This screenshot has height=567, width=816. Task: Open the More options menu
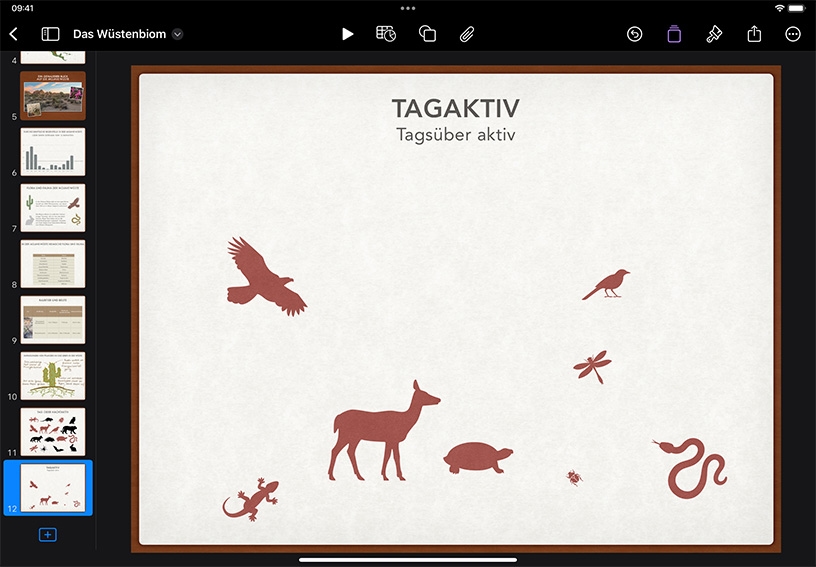point(793,34)
